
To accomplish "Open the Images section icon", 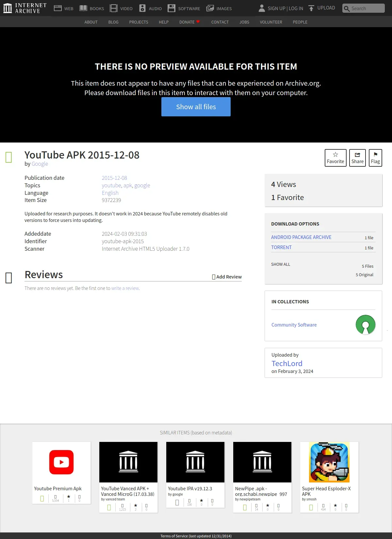I will pyautogui.click(x=210, y=8).
